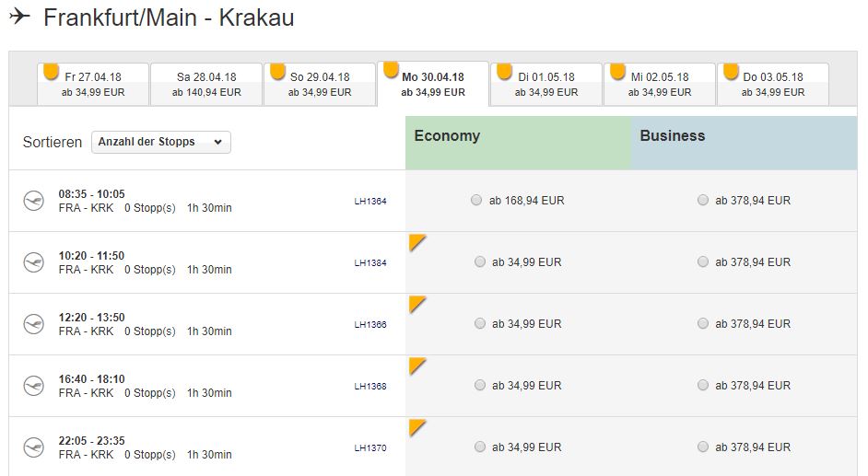Image resolution: width=868 pixels, height=476 pixels.
Task: Switch to So 29.04.18 date tab
Action: pyautogui.click(x=320, y=84)
